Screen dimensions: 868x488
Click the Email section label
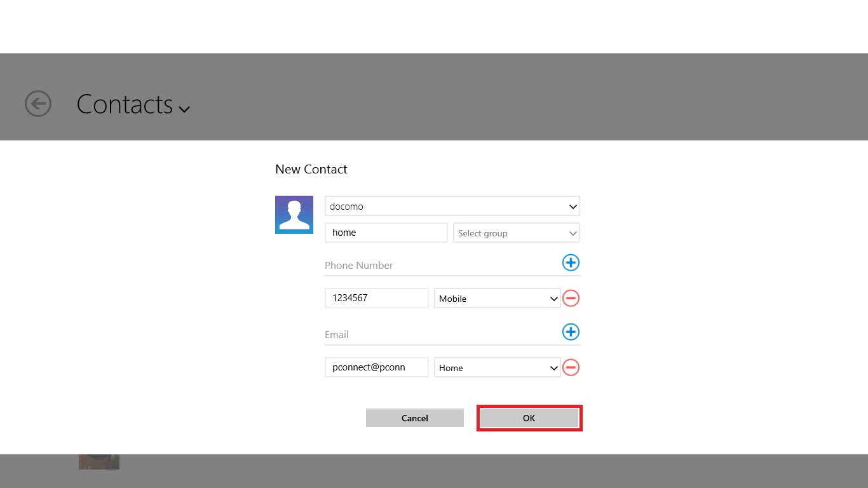337,335
